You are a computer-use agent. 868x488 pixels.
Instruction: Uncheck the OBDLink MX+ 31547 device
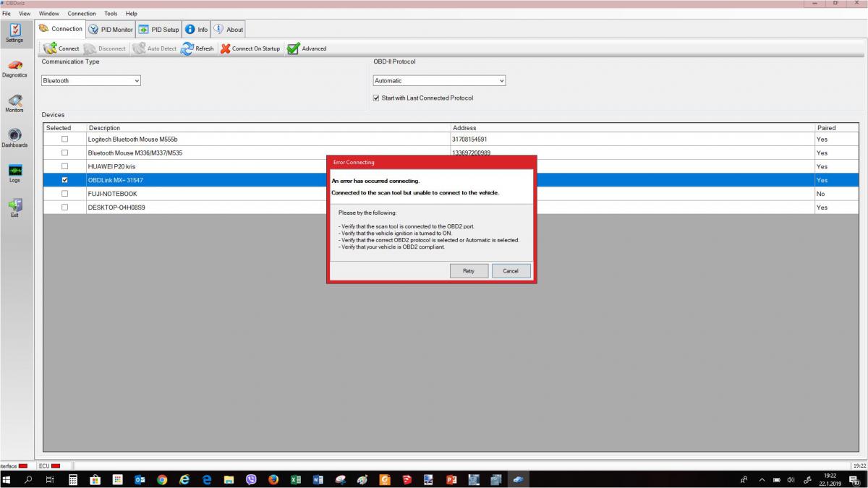64,180
